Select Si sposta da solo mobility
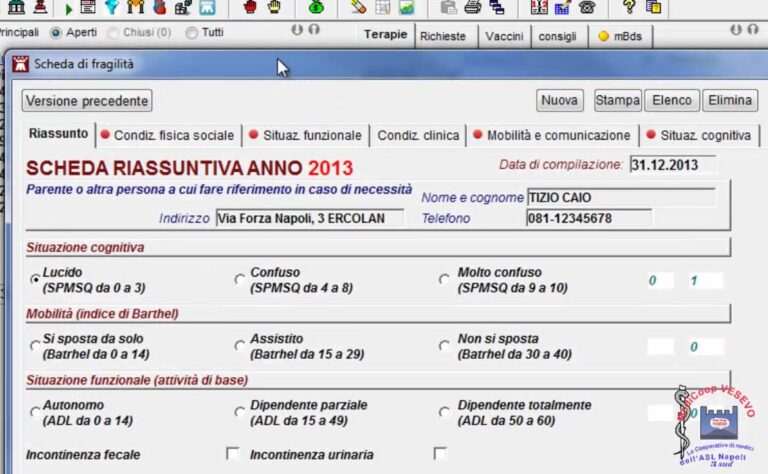Screen dimensions: 768x474 click(x=35, y=346)
